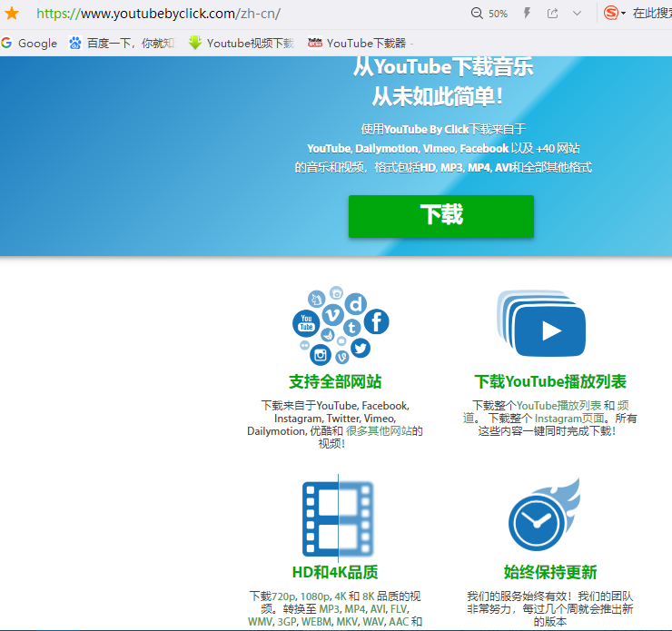Click the Tumblr 't' circle icon
This screenshot has width=672, height=631.
351,328
